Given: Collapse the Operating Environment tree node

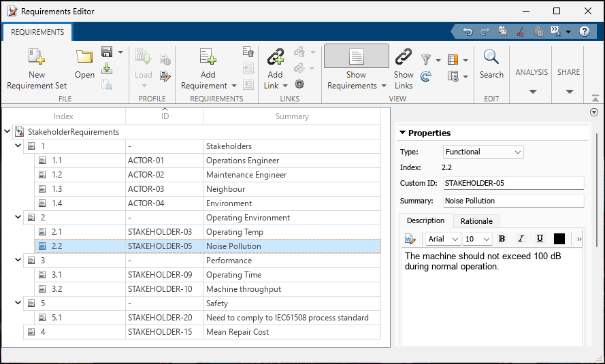Looking at the screenshot, I should [x=18, y=218].
